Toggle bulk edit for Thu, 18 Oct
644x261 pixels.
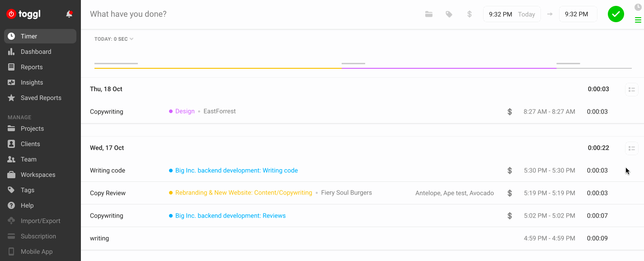(x=632, y=90)
